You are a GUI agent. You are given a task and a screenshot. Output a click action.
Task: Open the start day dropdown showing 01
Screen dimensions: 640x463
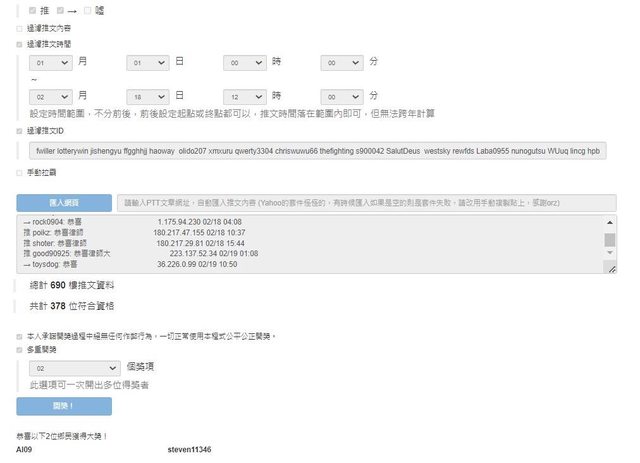pyautogui.click(x=148, y=63)
